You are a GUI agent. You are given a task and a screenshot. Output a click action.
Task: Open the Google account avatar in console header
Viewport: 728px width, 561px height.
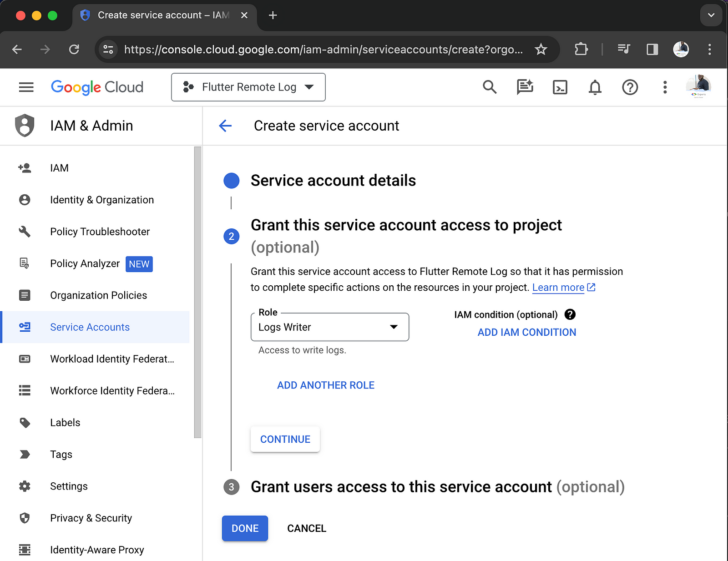click(698, 86)
